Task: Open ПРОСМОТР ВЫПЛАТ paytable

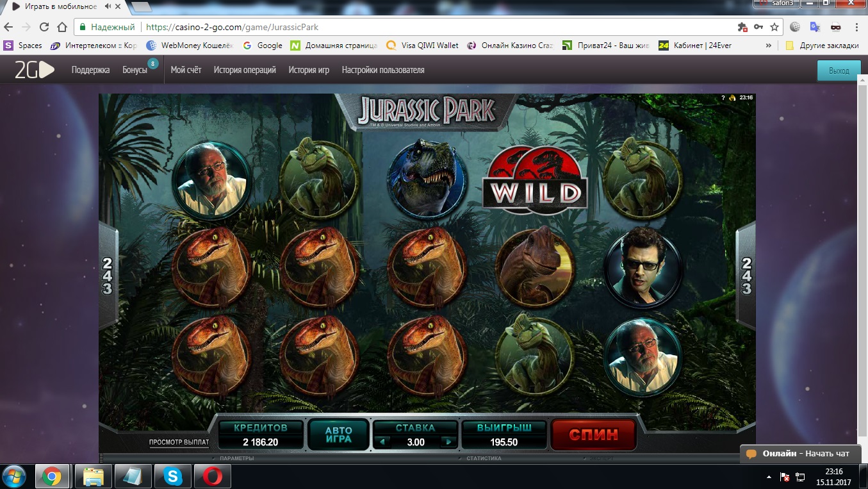Action: (x=179, y=442)
